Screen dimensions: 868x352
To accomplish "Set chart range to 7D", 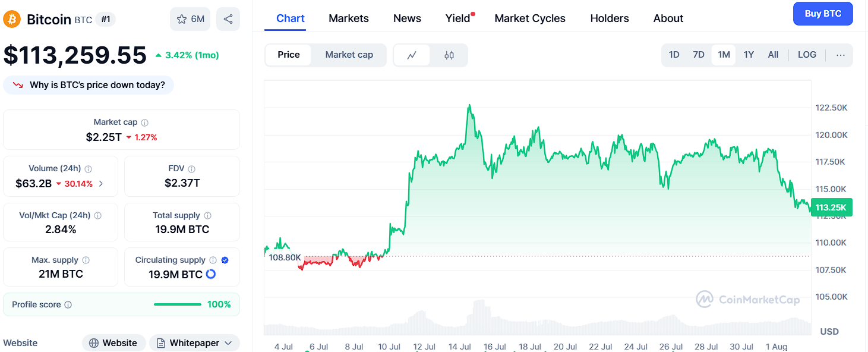I will [x=699, y=55].
